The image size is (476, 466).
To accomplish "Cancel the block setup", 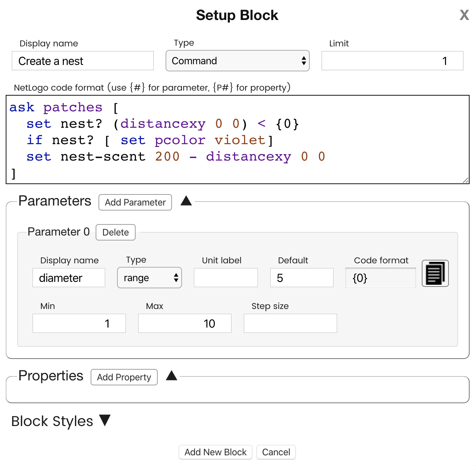I will pos(276,452).
